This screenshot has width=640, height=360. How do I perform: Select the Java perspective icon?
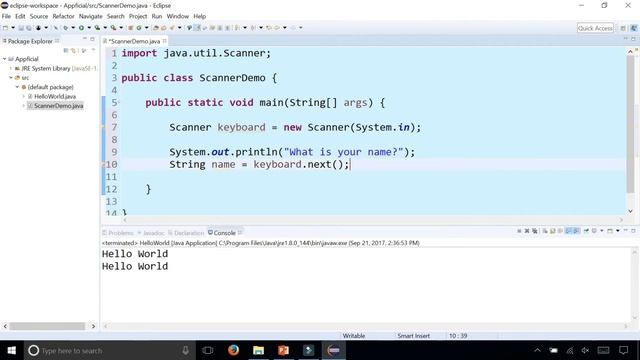(x=633, y=28)
